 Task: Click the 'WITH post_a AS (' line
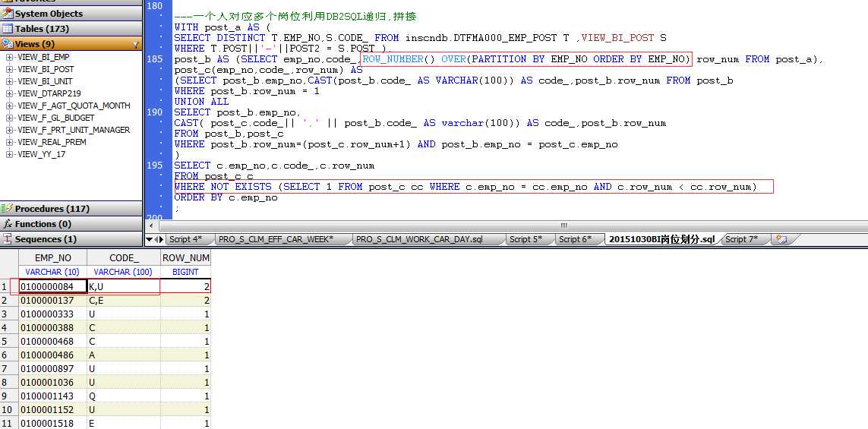click(223, 27)
